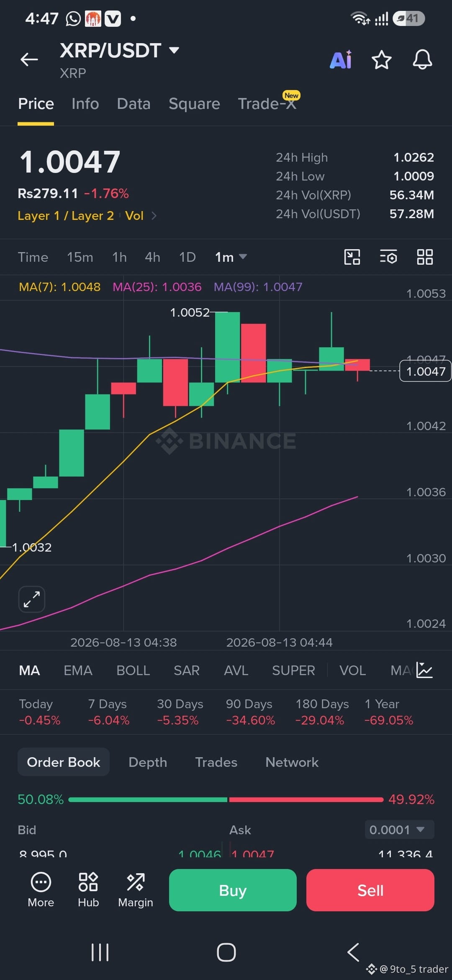This screenshot has height=980, width=452.
Task: Tap the 1 Year -69.05% change
Action: click(389, 712)
